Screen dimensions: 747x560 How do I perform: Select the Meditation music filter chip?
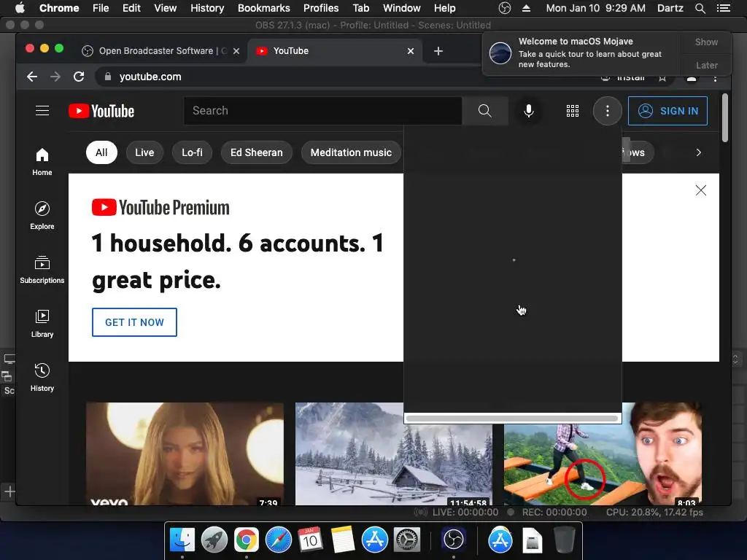(x=351, y=152)
